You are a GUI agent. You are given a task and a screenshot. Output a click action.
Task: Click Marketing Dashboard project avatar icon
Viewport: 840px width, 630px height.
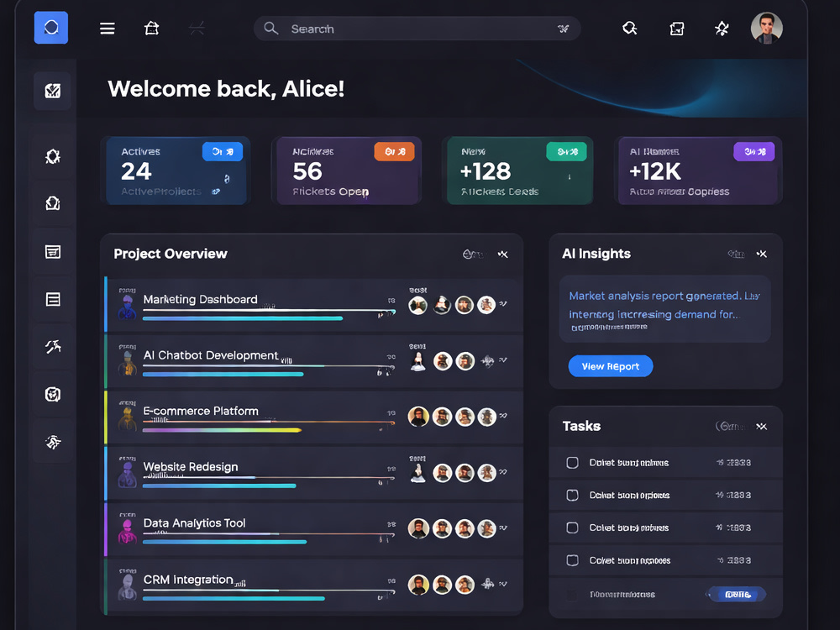click(127, 307)
